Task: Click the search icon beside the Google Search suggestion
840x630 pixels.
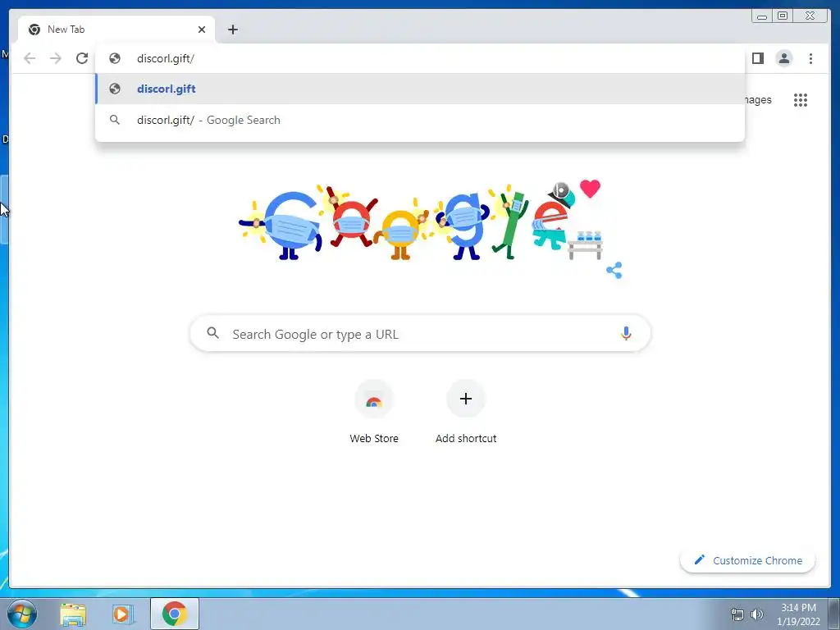Action: pyautogui.click(x=115, y=120)
